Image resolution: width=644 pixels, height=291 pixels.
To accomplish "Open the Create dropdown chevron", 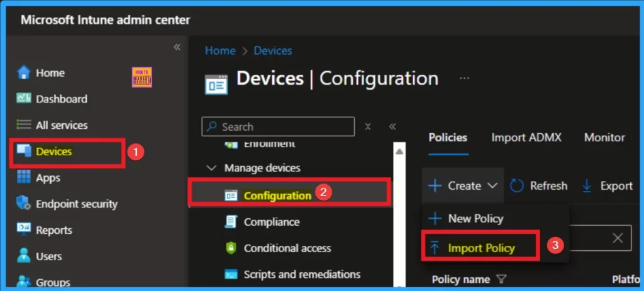I will point(492,186).
